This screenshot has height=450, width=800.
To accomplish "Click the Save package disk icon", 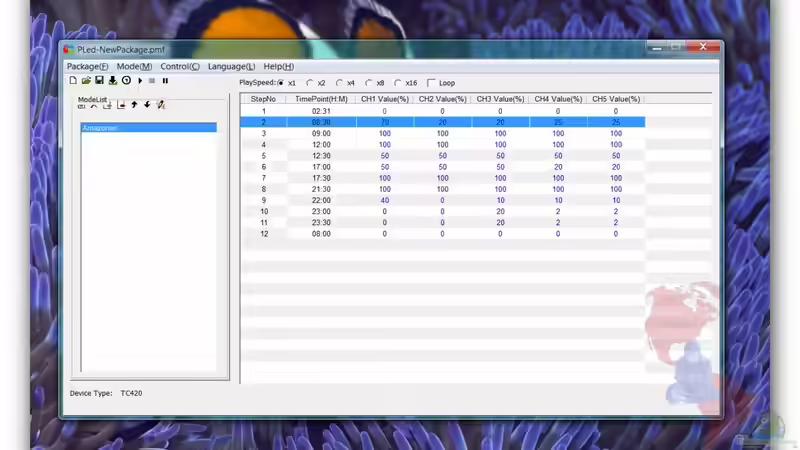I will (99, 81).
